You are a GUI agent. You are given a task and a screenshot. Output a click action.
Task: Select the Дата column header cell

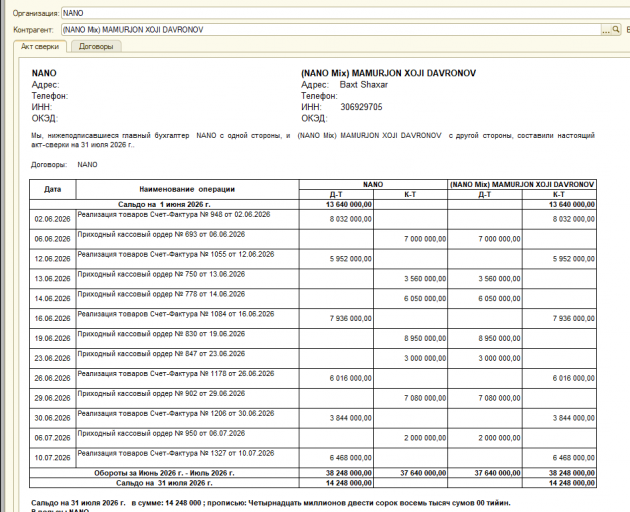click(53, 189)
